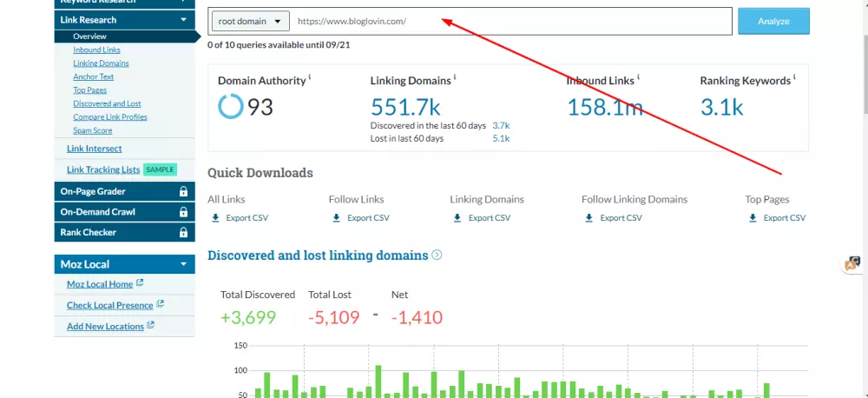Open Anchor Text page

click(93, 76)
